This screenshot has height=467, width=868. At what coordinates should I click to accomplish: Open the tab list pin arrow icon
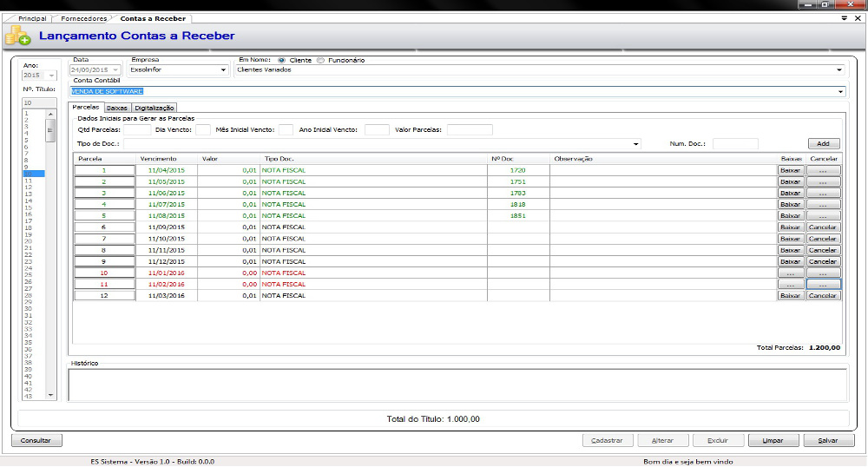click(845, 18)
